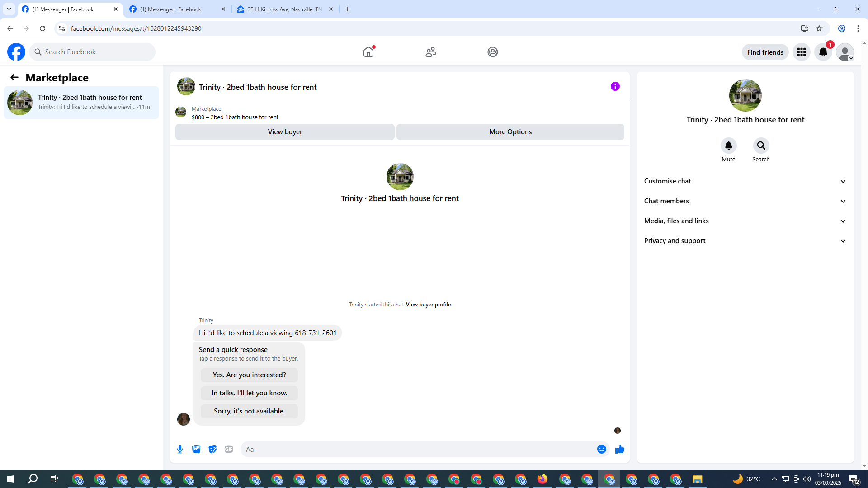Mute this conversation with the bell icon
This screenshot has height=488, width=868.
[x=729, y=145]
